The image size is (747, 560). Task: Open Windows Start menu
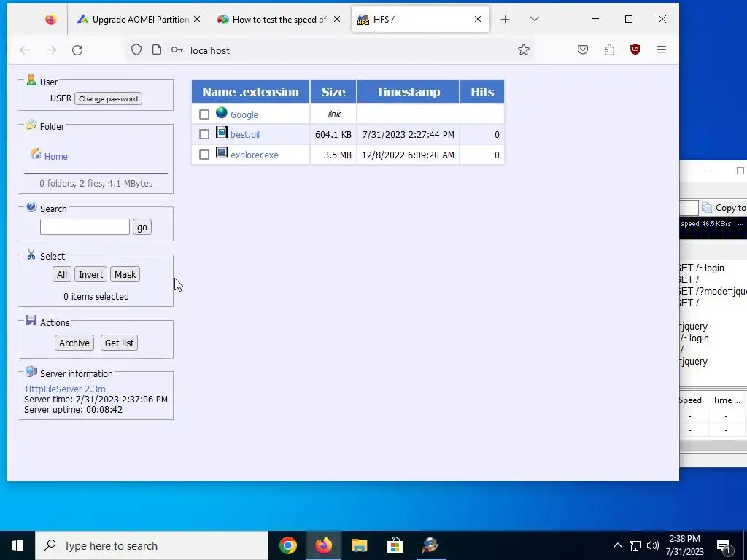click(x=18, y=545)
